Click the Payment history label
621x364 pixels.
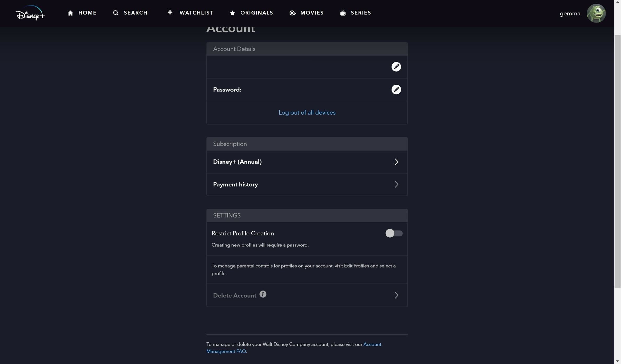click(x=235, y=184)
